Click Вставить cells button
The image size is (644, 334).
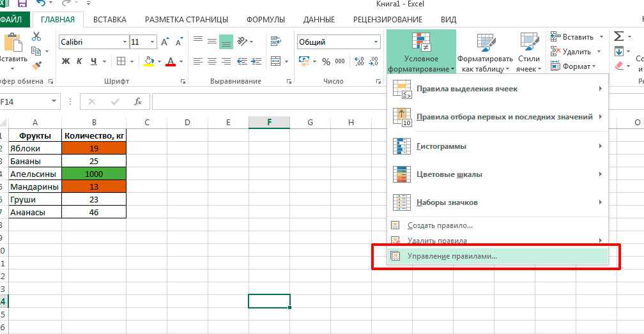(572, 37)
